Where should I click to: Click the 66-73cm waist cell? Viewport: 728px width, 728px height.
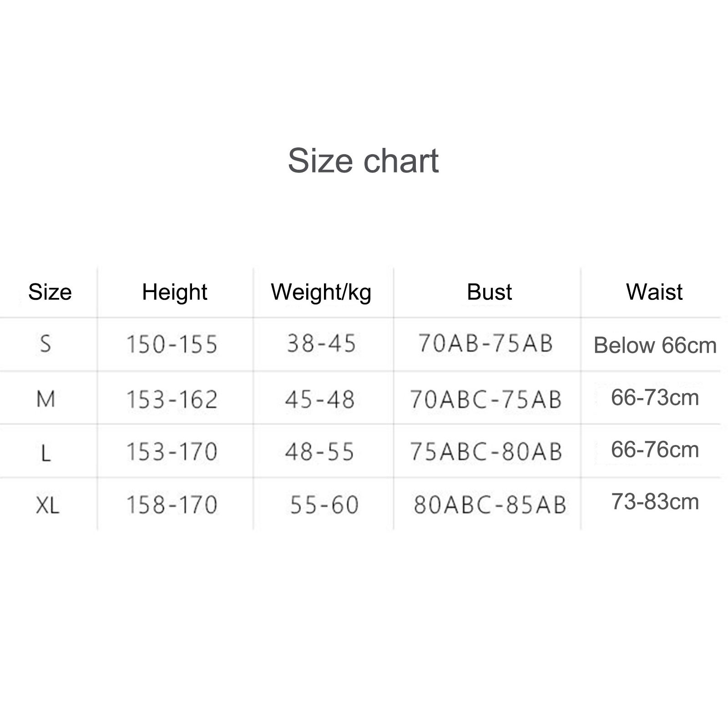655,398
